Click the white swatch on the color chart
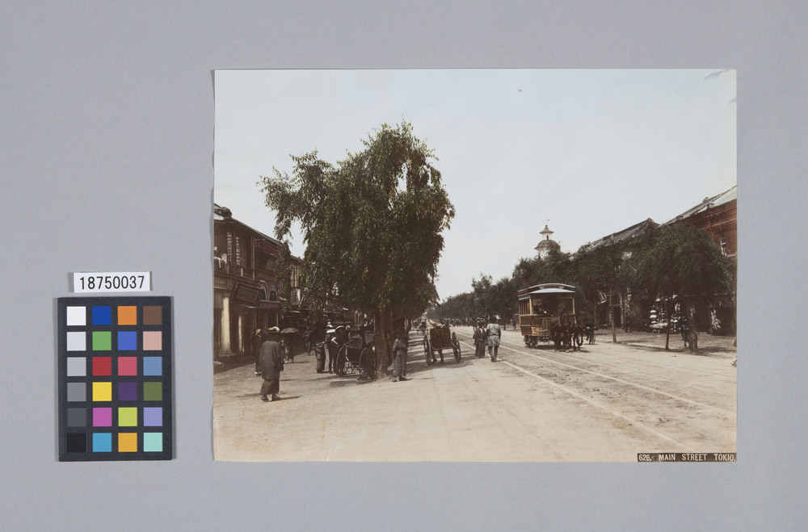808x532 pixels. [x=76, y=316]
